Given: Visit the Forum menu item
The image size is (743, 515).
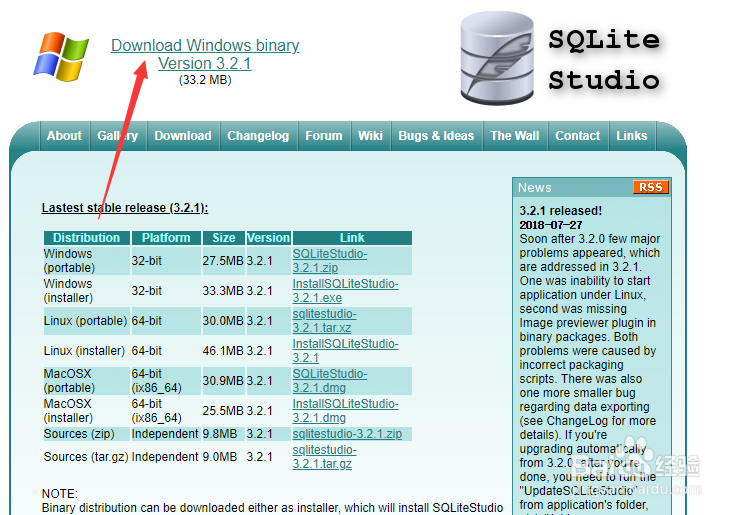Looking at the screenshot, I should [x=324, y=136].
